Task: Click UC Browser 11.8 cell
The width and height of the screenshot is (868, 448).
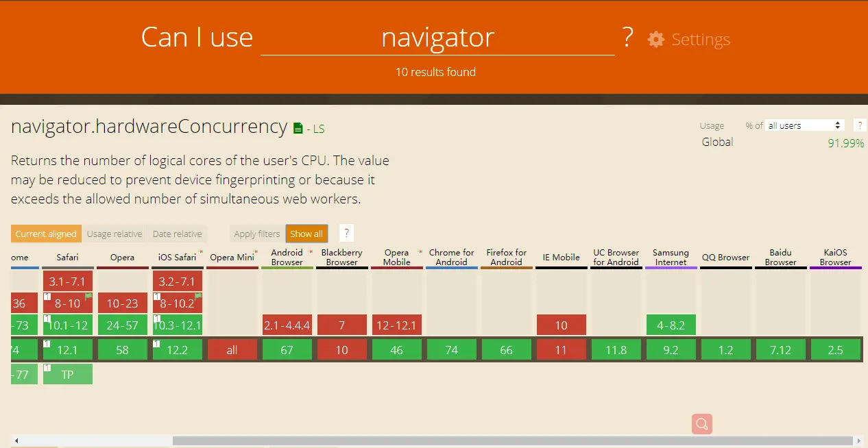Action: [616, 350]
